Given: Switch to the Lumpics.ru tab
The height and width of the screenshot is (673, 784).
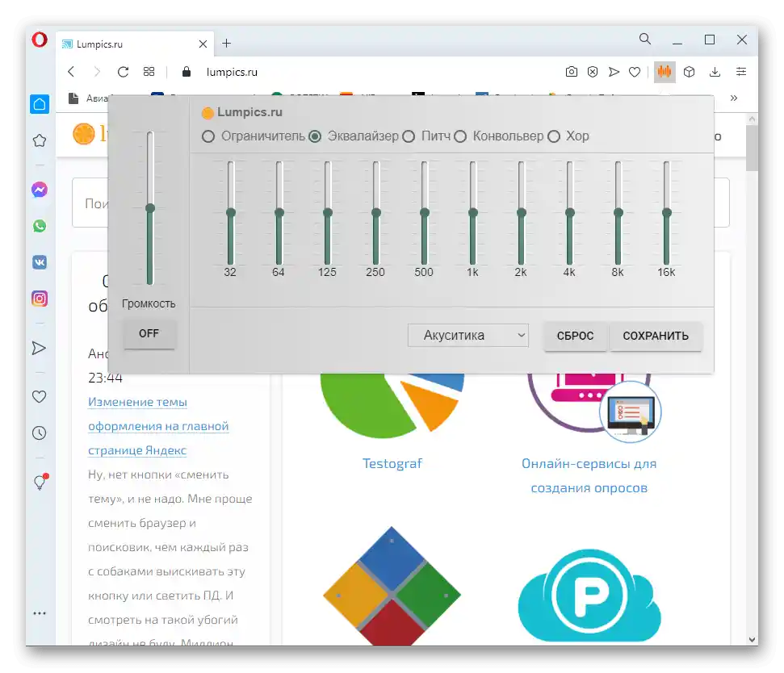Looking at the screenshot, I should point(134,44).
